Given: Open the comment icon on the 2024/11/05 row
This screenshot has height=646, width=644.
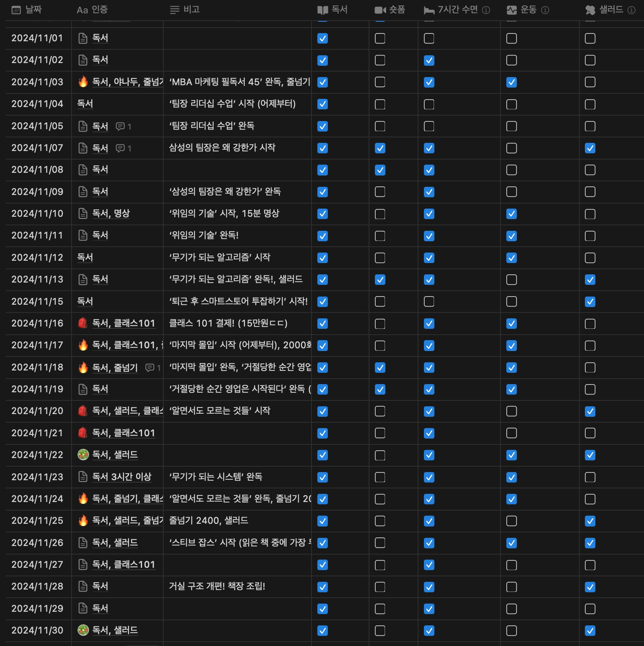Looking at the screenshot, I should pyautogui.click(x=120, y=126).
